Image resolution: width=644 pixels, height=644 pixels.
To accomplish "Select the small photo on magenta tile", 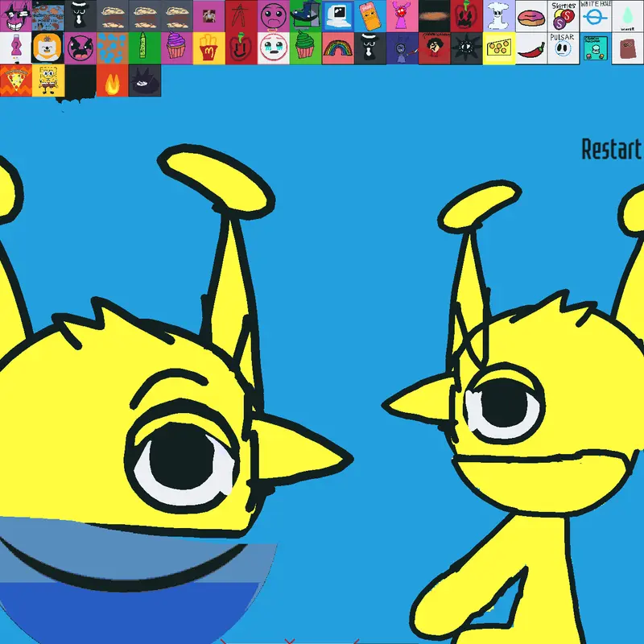I will (x=209, y=16).
